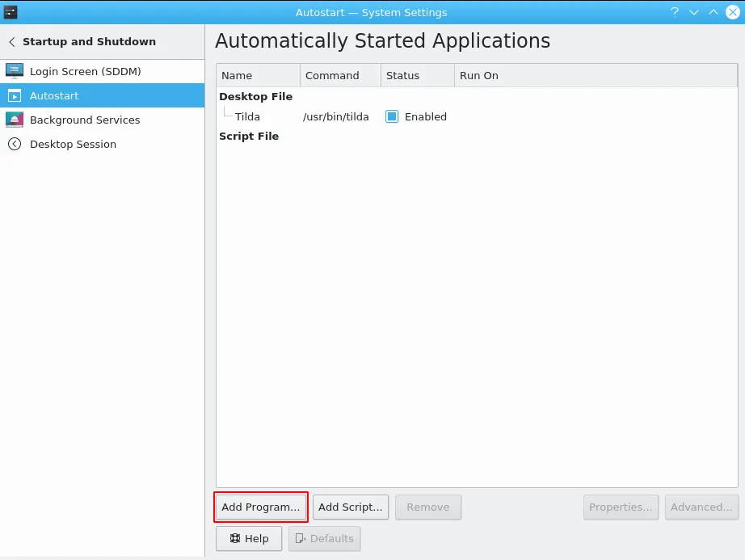The image size is (745, 560).
Task: Select the Tilda entry in the list
Action: coord(247,116)
